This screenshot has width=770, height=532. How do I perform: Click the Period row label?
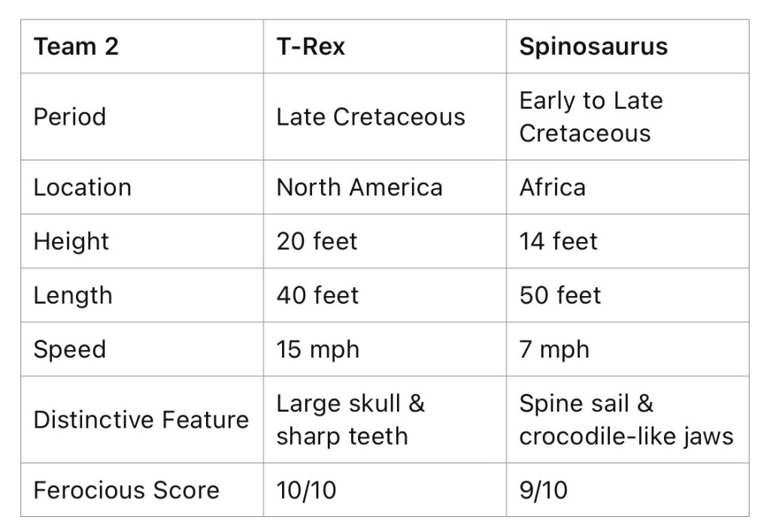click(x=70, y=117)
